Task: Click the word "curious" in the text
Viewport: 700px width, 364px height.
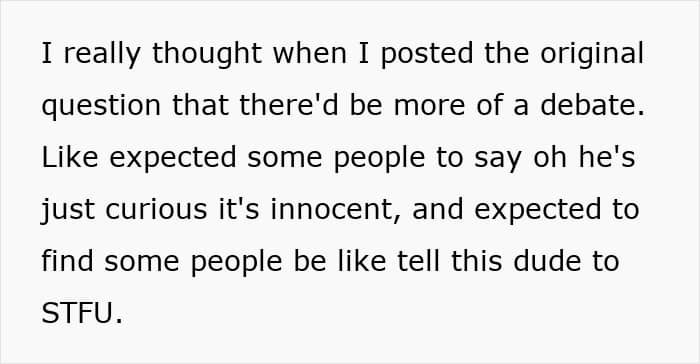Action: click(156, 209)
